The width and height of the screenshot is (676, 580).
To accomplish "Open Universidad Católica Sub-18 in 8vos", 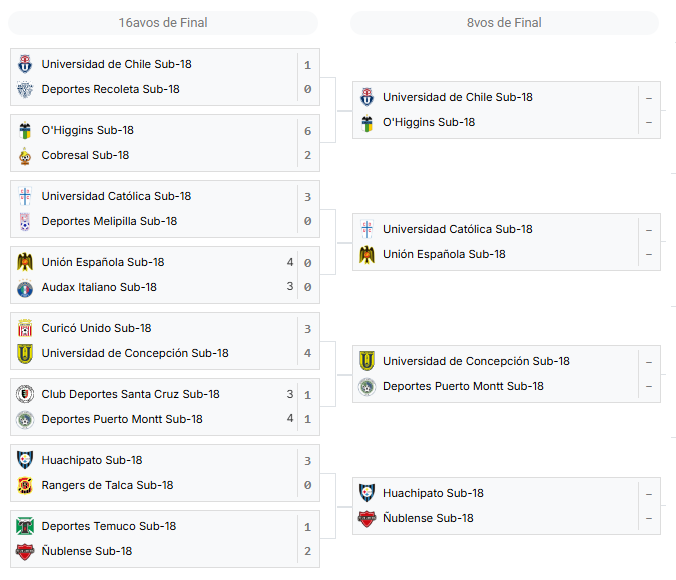I will pos(458,229).
